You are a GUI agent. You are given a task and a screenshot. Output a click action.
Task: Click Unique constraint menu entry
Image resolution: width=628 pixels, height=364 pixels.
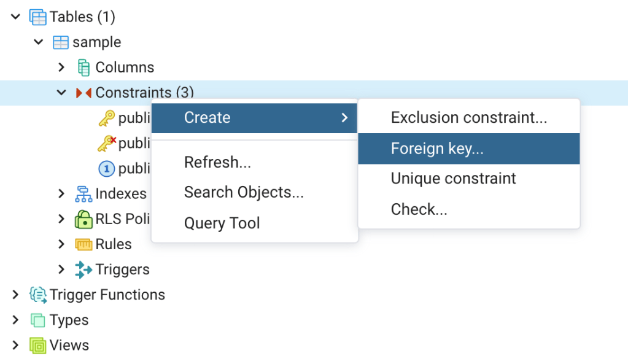tap(453, 179)
